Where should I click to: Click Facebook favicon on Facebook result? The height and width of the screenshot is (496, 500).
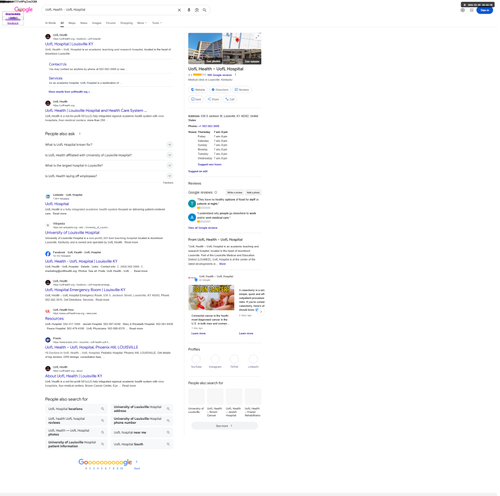[x=48, y=254]
